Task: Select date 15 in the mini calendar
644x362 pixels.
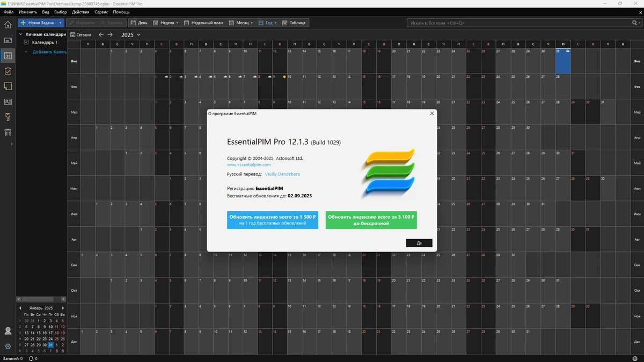Action: click(x=39, y=333)
